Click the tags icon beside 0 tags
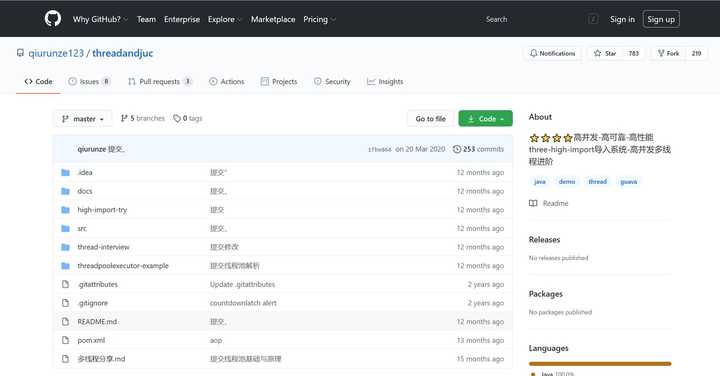Viewport: 720px width, 376px height. tap(177, 118)
